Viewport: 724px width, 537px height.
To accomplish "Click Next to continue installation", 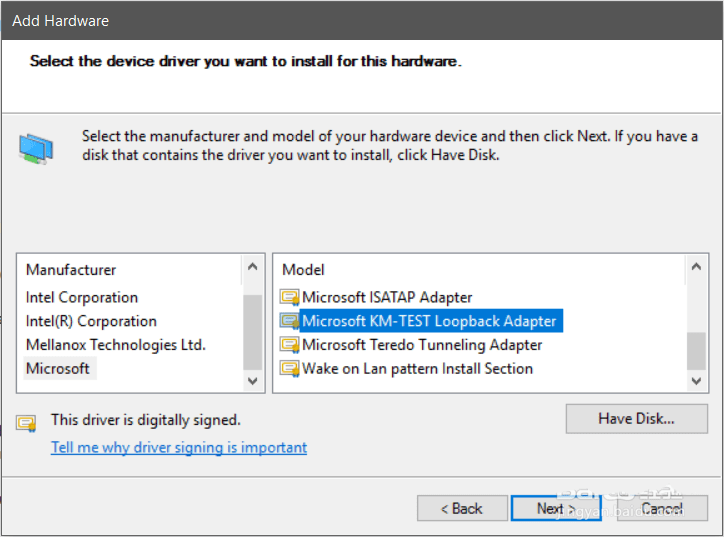I will click(550, 508).
